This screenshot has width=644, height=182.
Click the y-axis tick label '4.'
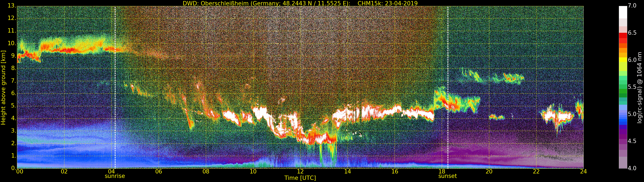[x=13, y=118]
